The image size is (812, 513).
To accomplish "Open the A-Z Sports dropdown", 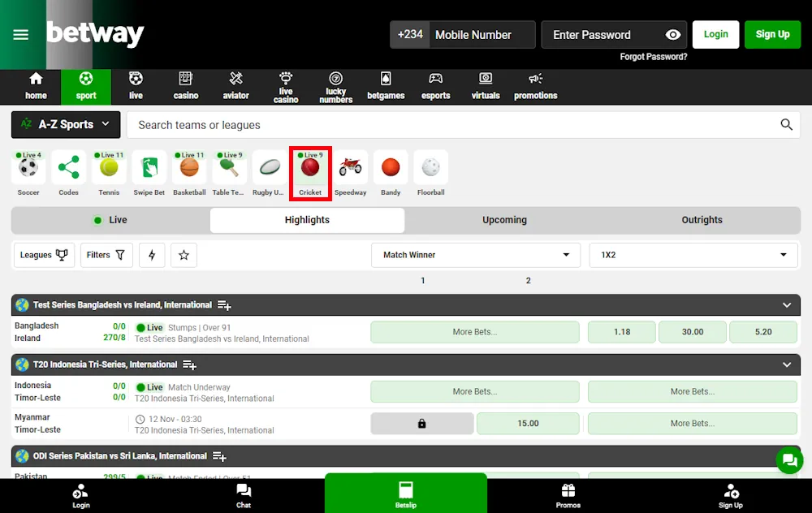I will point(65,124).
